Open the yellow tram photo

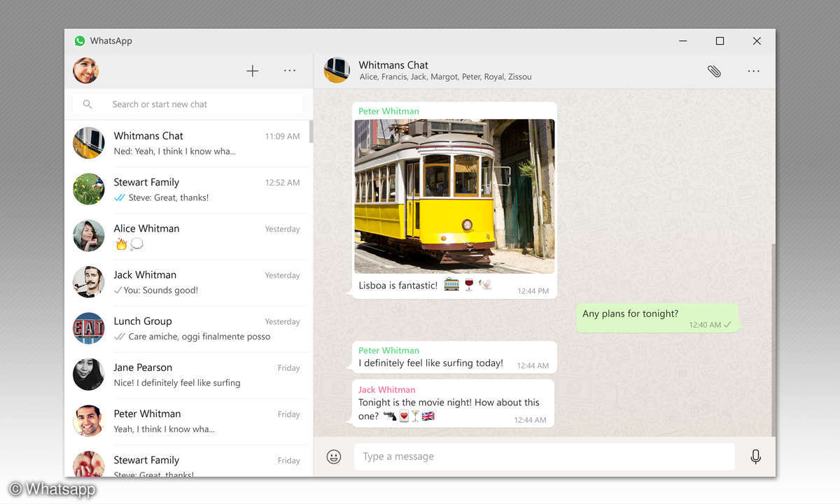point(454,196)
